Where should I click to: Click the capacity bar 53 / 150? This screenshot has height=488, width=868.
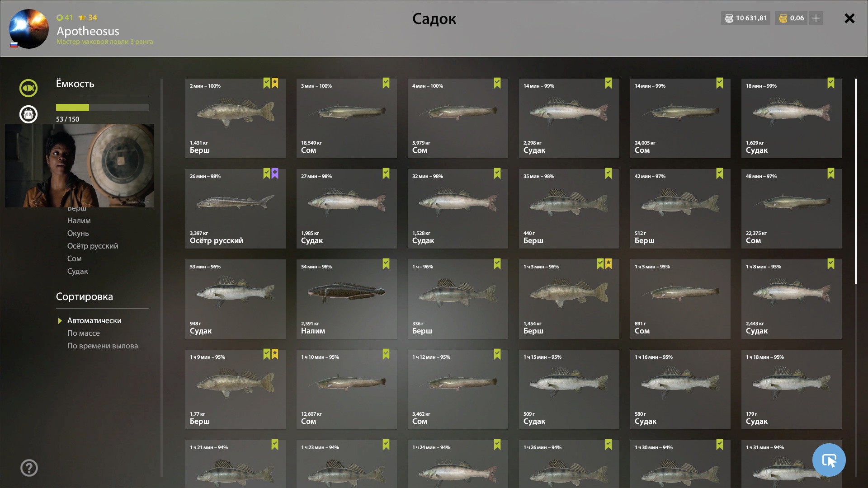tap(103, 108)
